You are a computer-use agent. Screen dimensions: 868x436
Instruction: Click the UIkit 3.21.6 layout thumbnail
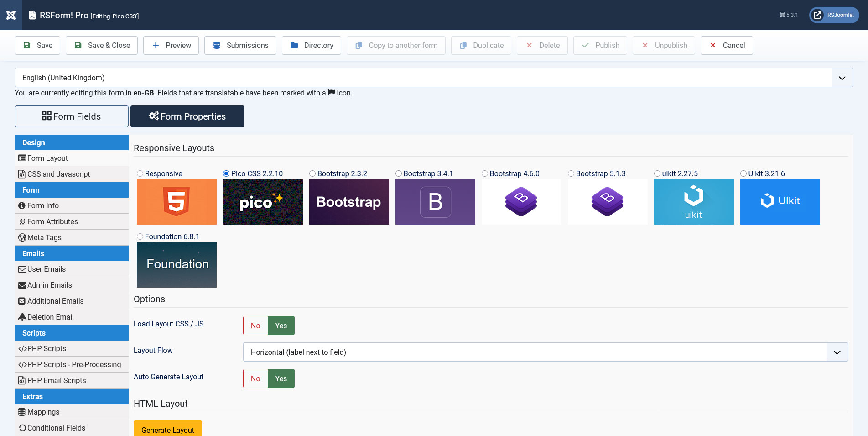pos(780,201)
